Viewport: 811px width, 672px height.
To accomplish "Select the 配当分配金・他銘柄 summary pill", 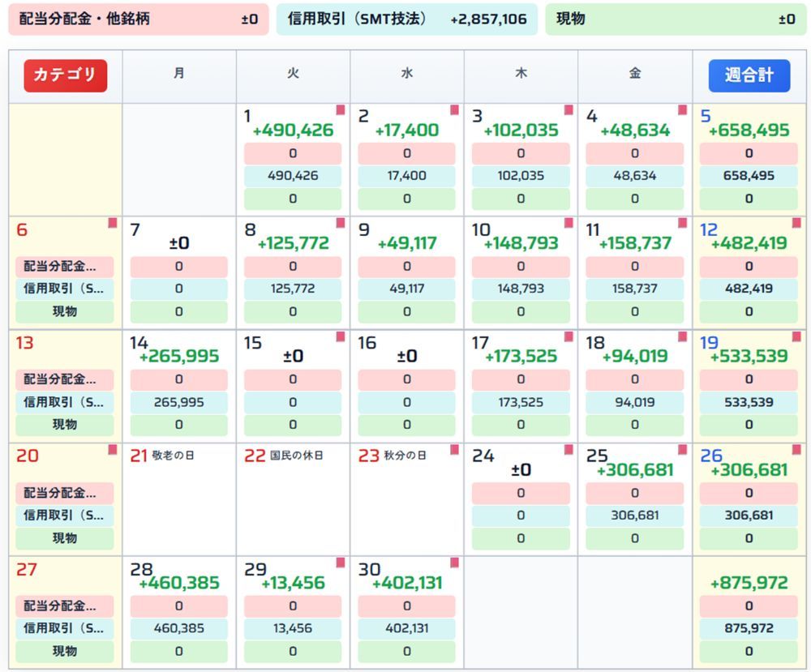I will (x=139, y=19).
